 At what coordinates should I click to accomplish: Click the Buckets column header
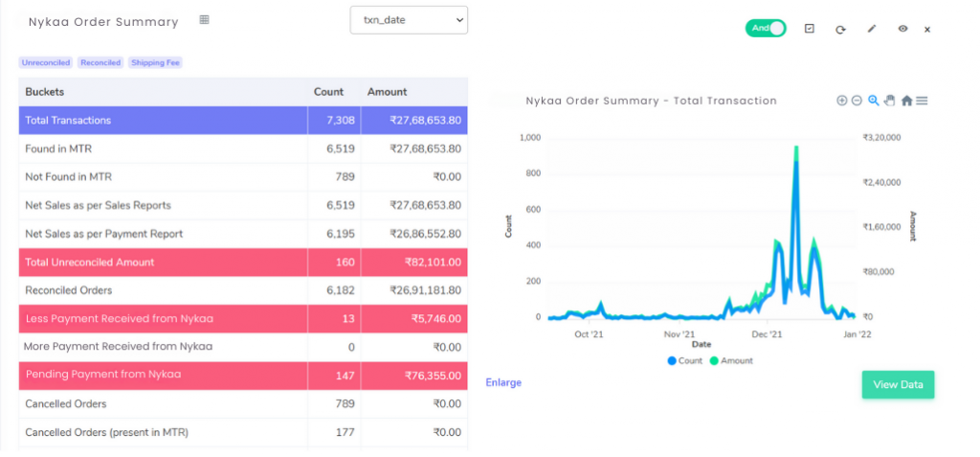coord(45,92)
